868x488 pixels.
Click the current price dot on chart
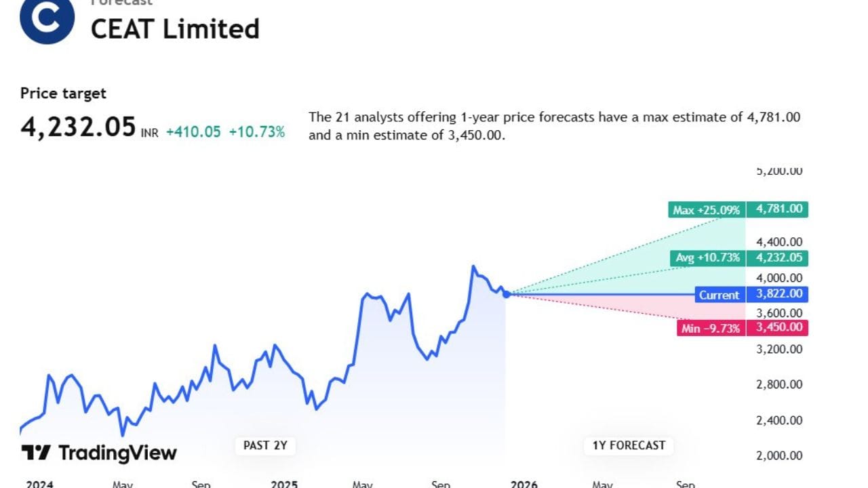point(507,294)
